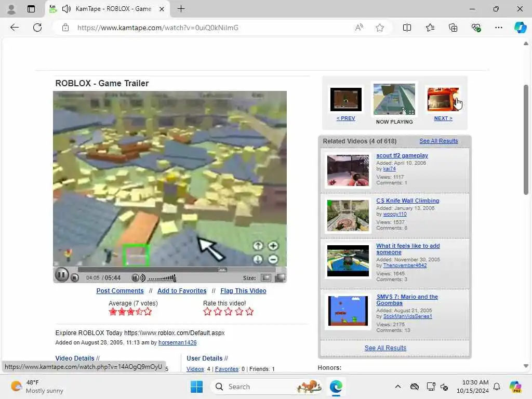Close the KamTape tab
Screen dimensions: 532x399
[x=162, y=9]
